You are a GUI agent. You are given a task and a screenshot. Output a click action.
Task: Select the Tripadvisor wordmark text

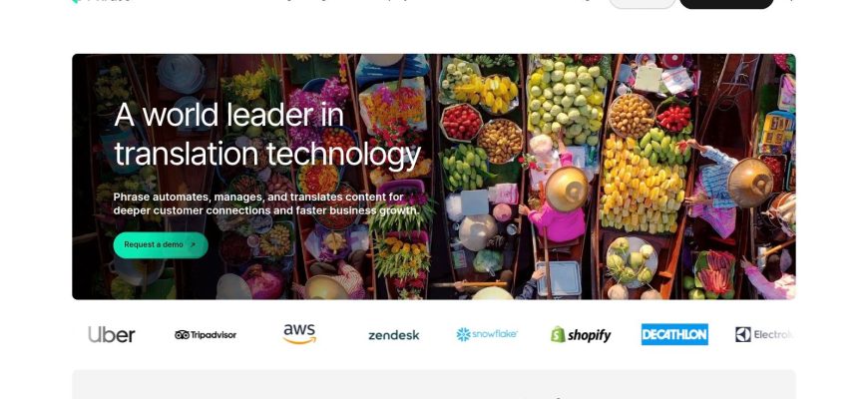214,335
